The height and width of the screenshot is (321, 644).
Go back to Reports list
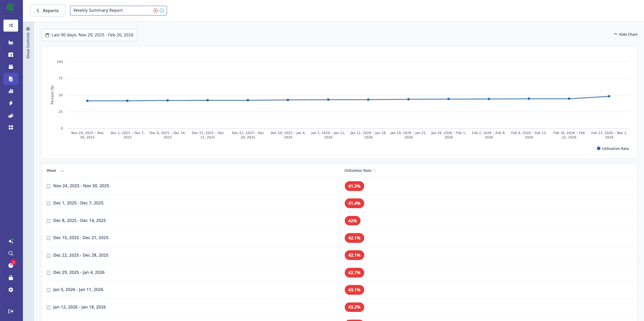coord(48,11)
